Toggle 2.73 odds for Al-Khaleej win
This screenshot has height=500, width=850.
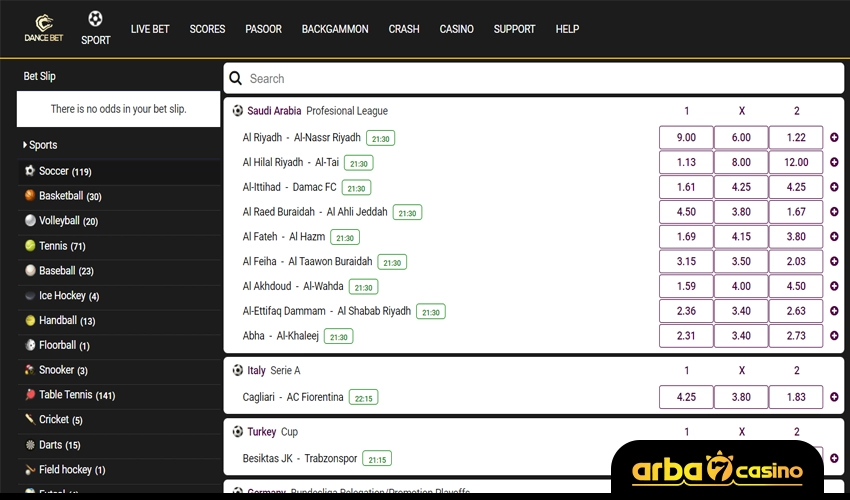click(796, 336)
